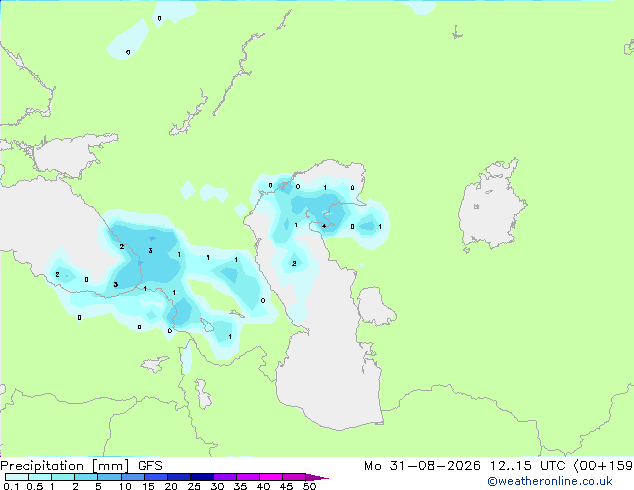Click the 1–2 mm legend color swatch

[63, 477]
